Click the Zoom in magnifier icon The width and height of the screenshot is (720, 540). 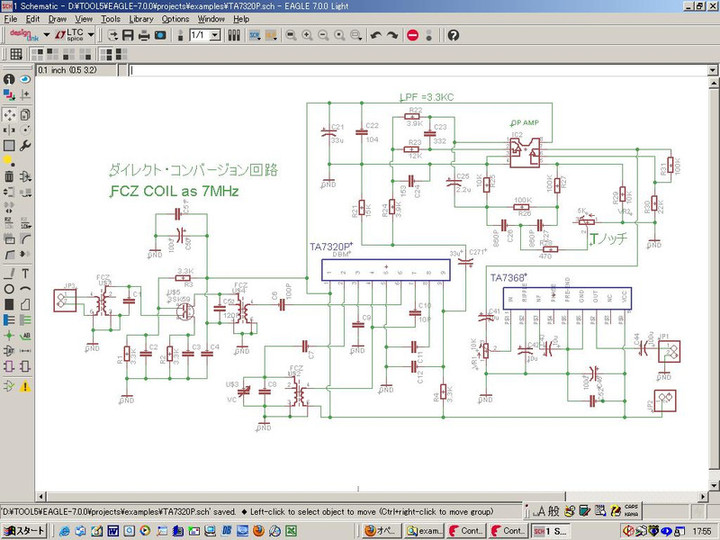tap(307, 35)
